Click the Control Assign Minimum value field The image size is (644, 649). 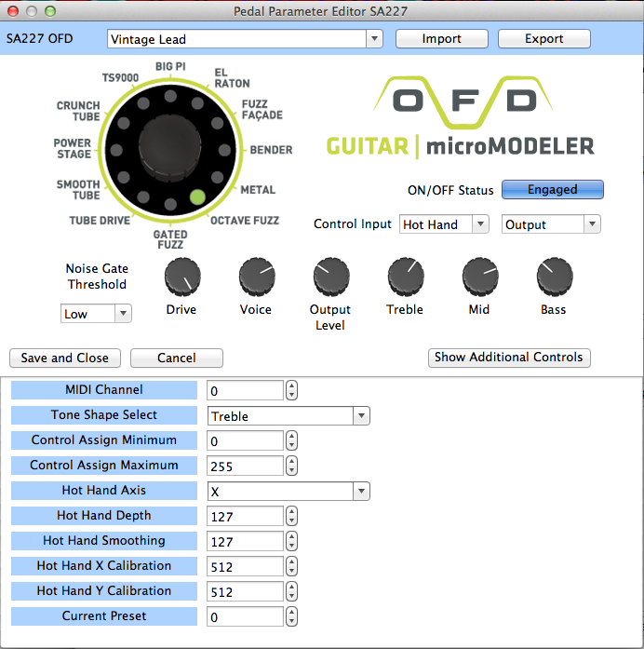click(245, 441)
